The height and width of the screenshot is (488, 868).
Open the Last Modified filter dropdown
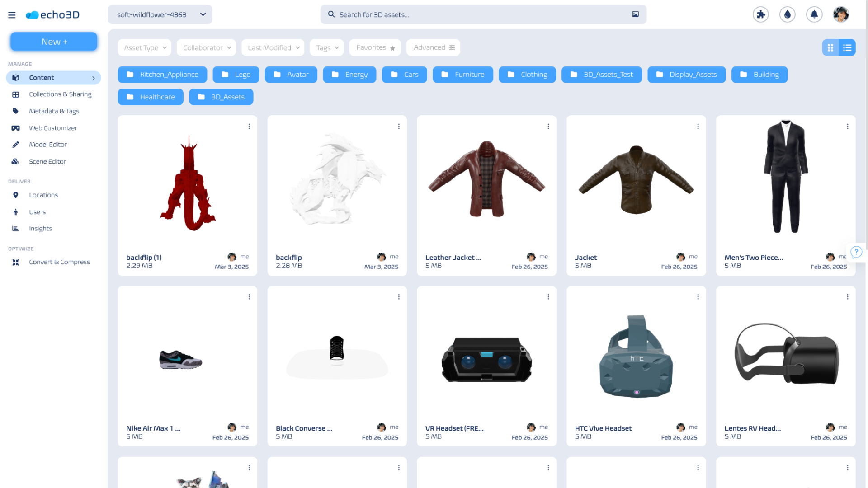[273, 47]
